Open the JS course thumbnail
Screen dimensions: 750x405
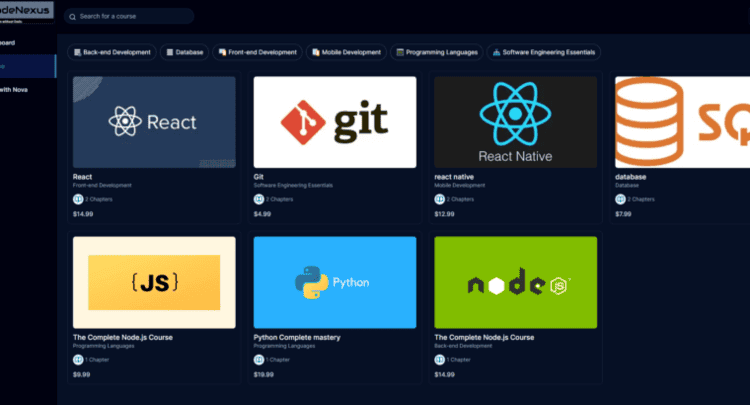pyautogui.click(x=154, y=282)
